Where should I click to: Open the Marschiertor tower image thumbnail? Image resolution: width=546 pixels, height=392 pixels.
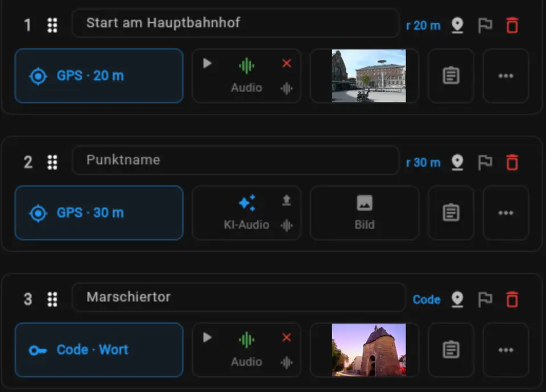click(369, 350)
